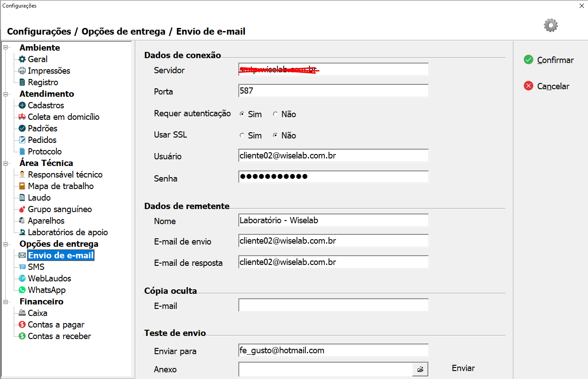Click the Enviar para field
The image size is (588, 379).
point(334,350)
